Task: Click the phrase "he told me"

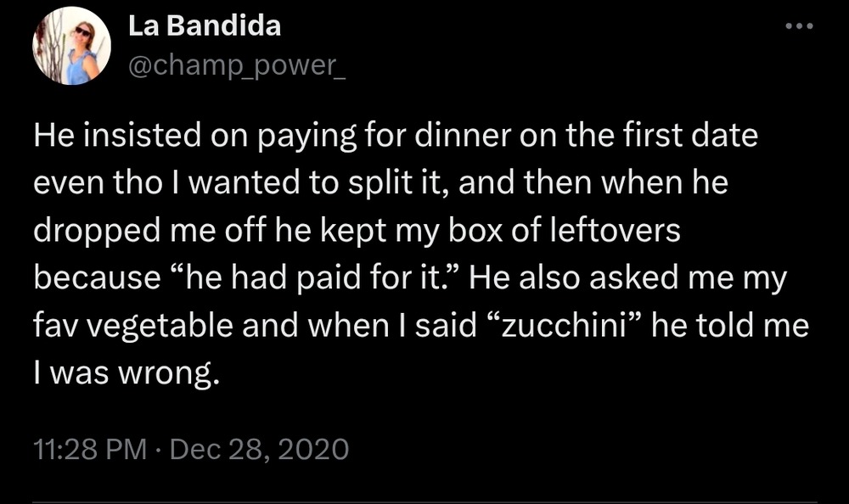Action: pyautogui.click(x=730, y=326)
